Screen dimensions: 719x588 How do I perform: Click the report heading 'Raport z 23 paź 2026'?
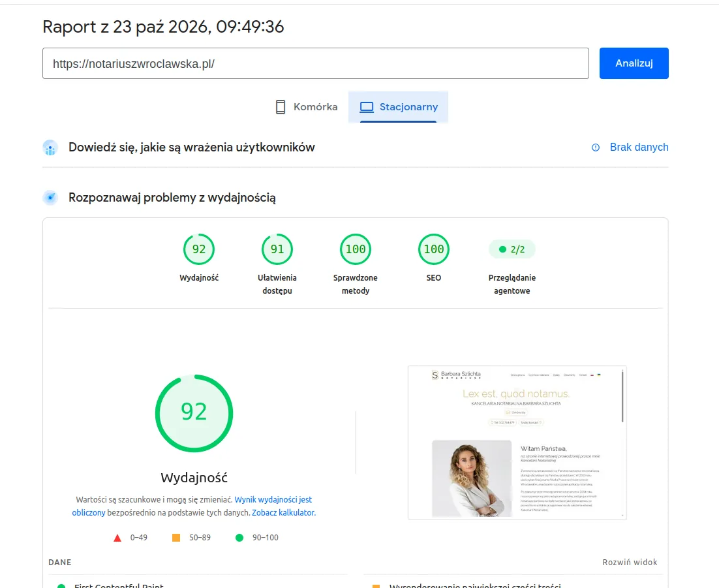click(x=163, y=27)
